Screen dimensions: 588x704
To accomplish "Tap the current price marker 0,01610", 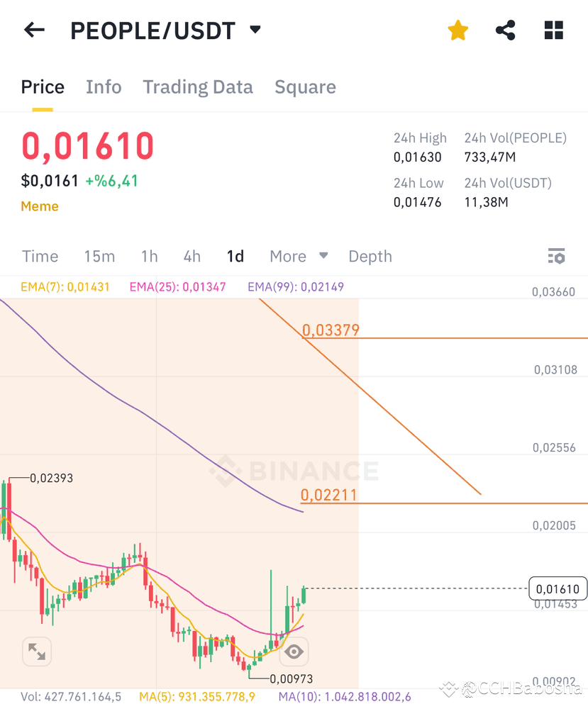I will (x=558, y=588).
